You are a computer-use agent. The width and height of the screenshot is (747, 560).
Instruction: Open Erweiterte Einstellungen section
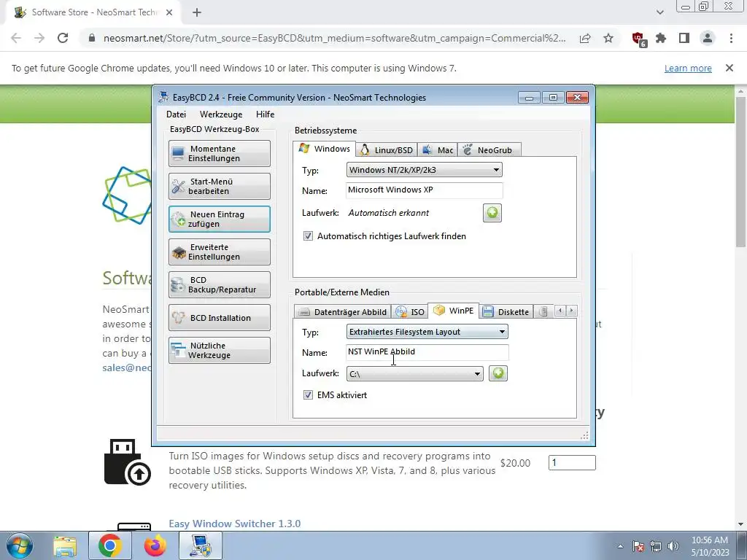[x=219, y=252]
